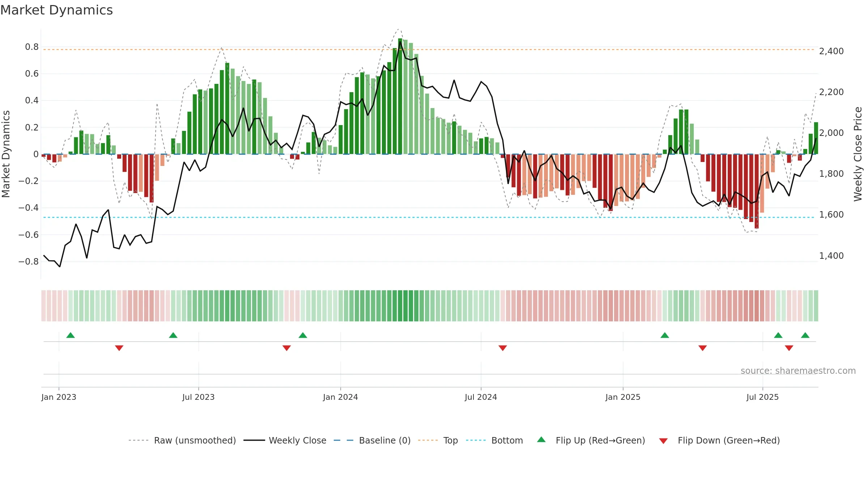868x488 pixels.
Task: Click the Jul 2023 x-axis label
Action: click(x=199, y=397)
